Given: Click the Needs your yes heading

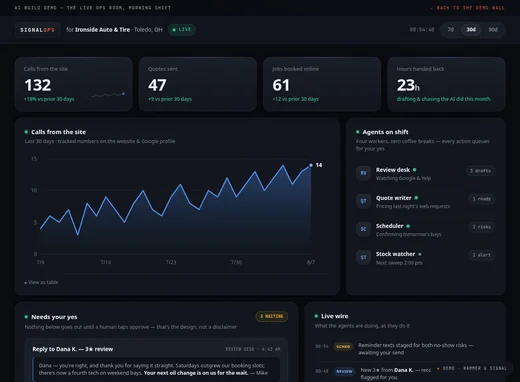Looking at the screenshot, I should tap(54, 317).
